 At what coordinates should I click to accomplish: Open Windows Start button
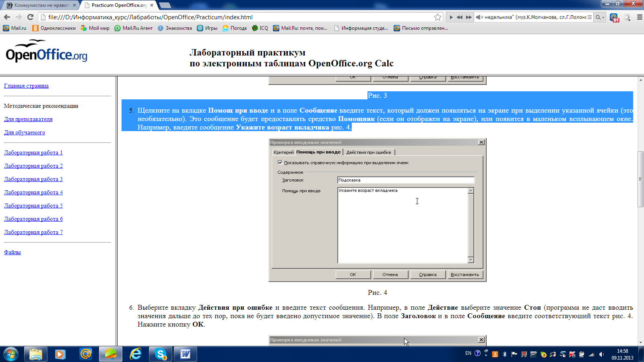click(x=11, y=354)
